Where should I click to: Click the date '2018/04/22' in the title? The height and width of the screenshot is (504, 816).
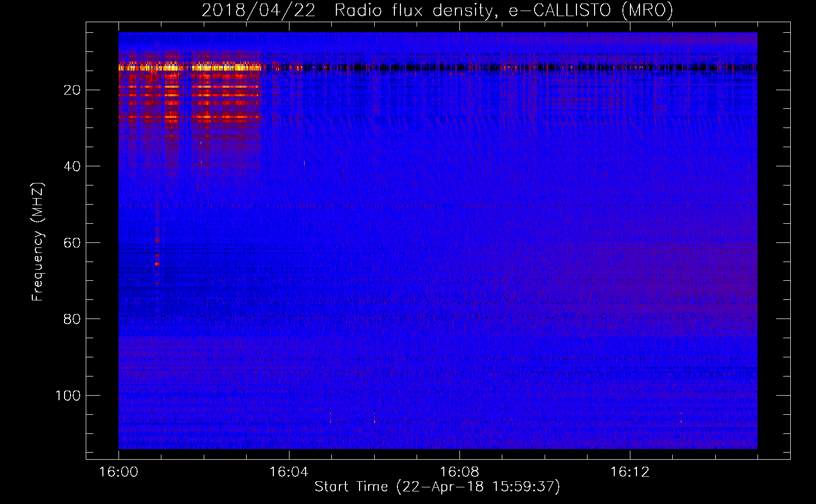point(258,11)
